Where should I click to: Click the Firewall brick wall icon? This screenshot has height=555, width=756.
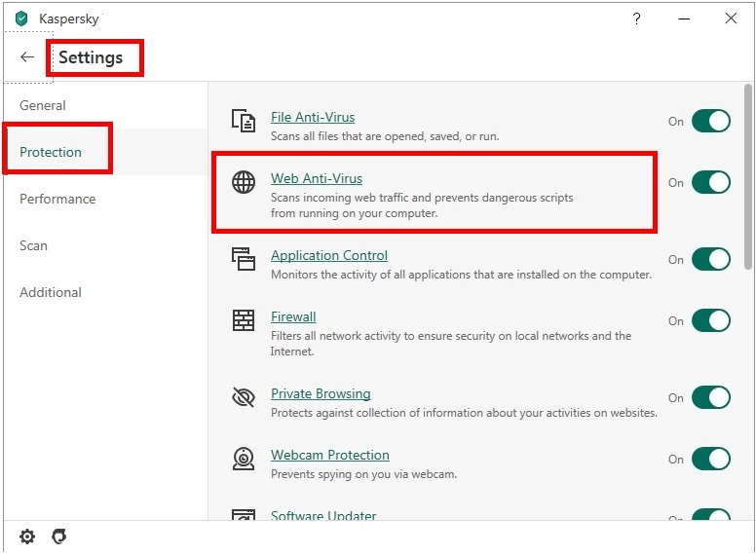[244, 320]
